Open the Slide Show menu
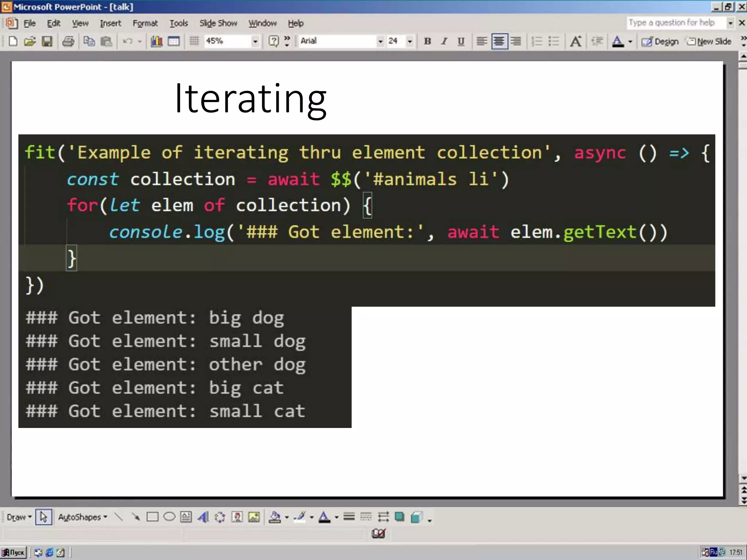This screenshot has height=560, width=747. (x=218, y=23)
